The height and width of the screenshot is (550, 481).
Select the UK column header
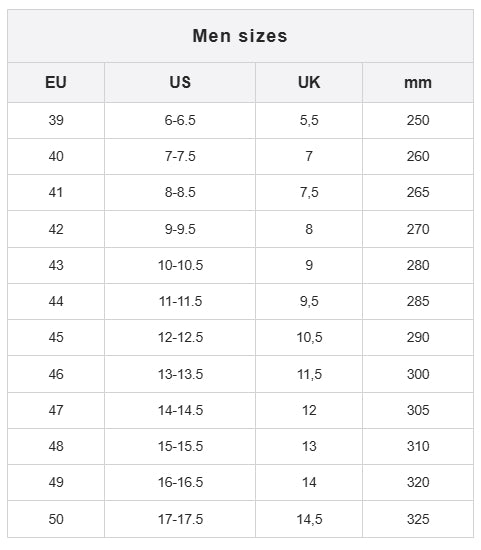coord(309,82)
